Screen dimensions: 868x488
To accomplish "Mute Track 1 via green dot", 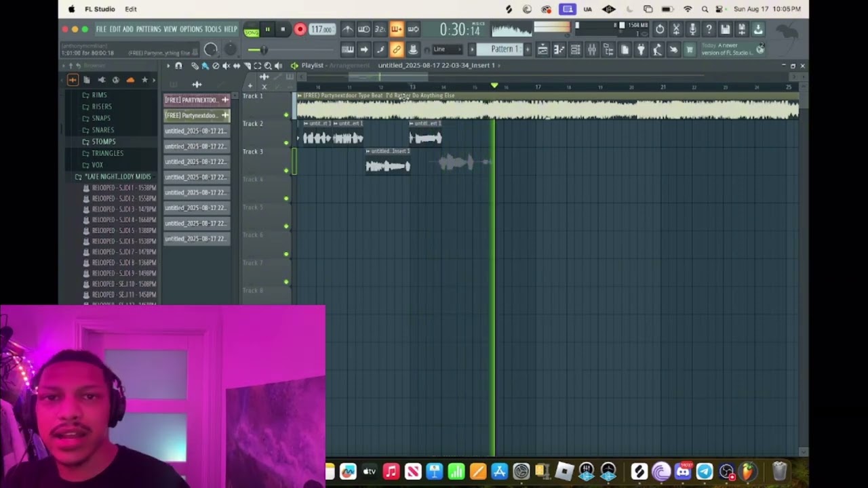I will click(x=286, y=115).
